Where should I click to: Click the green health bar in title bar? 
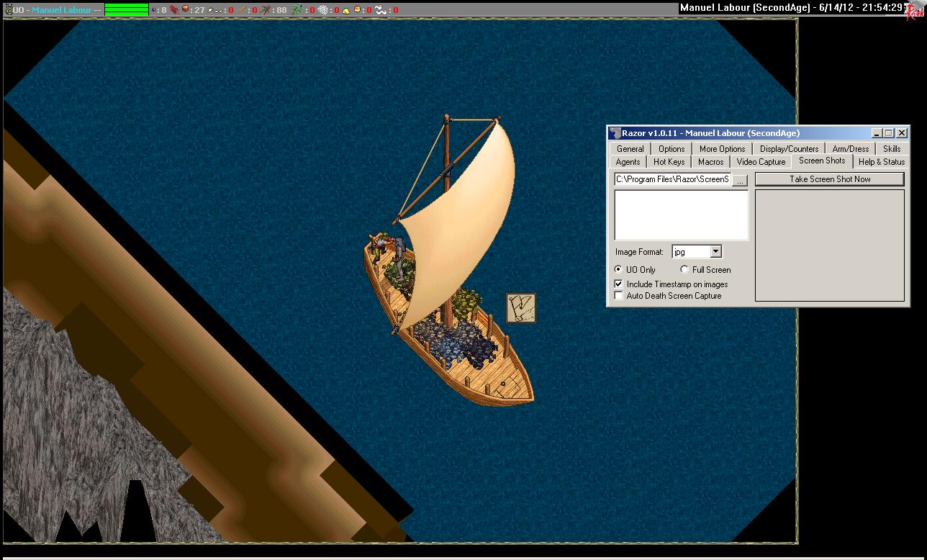tap(127, 10)
